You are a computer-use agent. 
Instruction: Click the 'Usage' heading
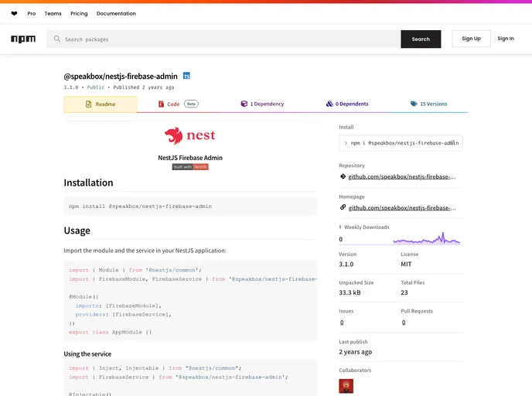[77, 230]
